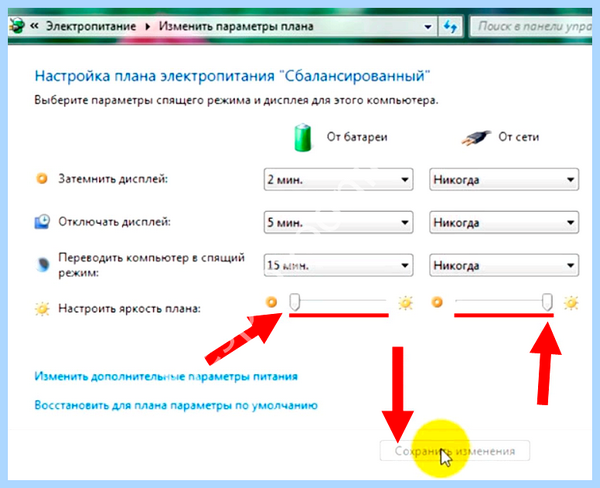The image size is (600, 488).
Task: Open the dim display plugged-in dropdown 'Никогда'
Action: click(504, 179)
